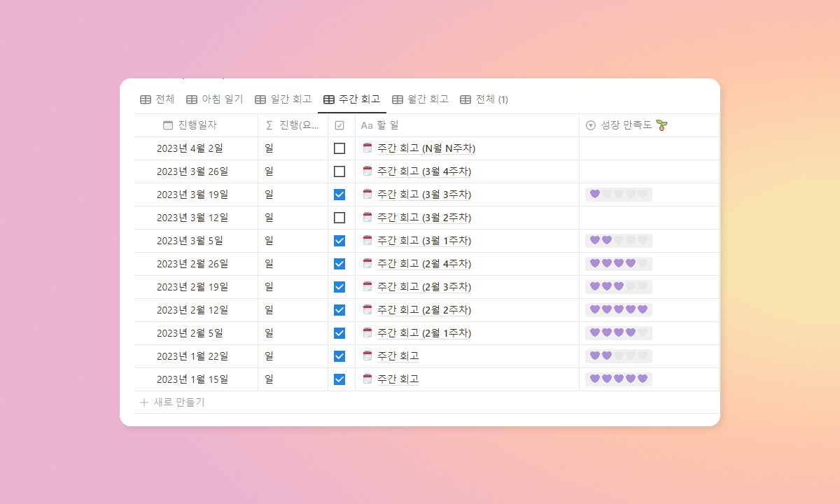Image resolution: width=840 pixels, height=504 pixels.
Task: Click the empty 성장 만족도 cell for 4월 2일
Action: pos(649,148)
